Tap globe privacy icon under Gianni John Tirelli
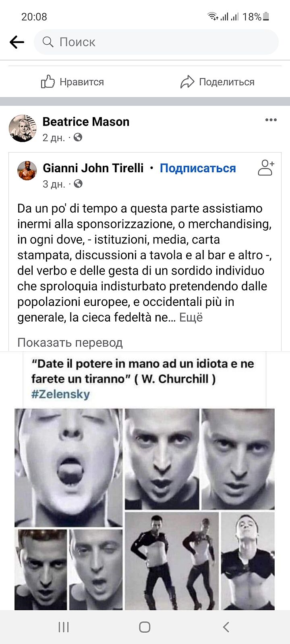The height and width of the screenshot is (644, 290). 78,184
